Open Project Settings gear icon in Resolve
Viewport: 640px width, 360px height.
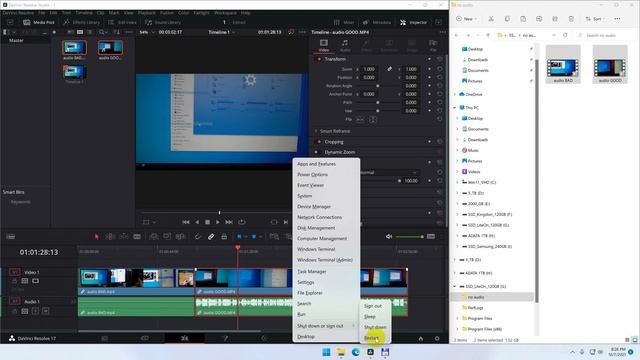437,338
